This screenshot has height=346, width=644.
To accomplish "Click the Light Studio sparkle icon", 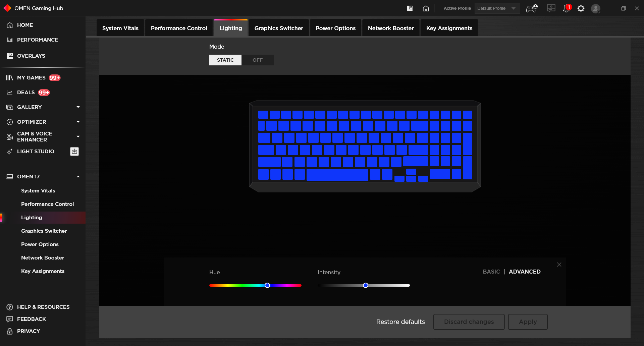I will point(10,152).
